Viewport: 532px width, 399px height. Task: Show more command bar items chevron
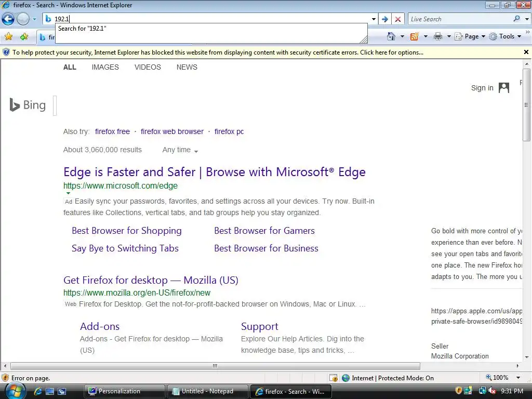(x=528, y=32)
